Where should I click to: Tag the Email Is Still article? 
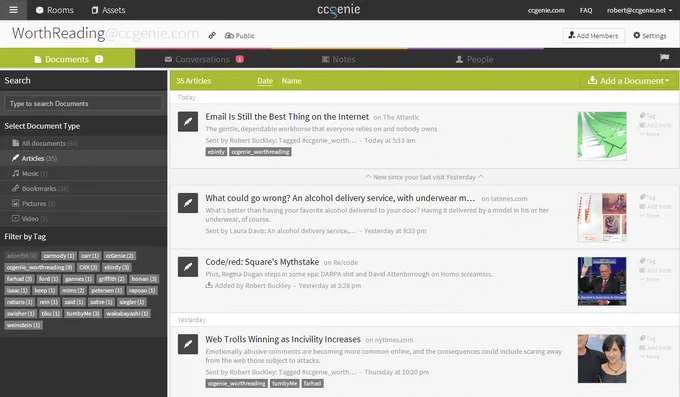647,116
